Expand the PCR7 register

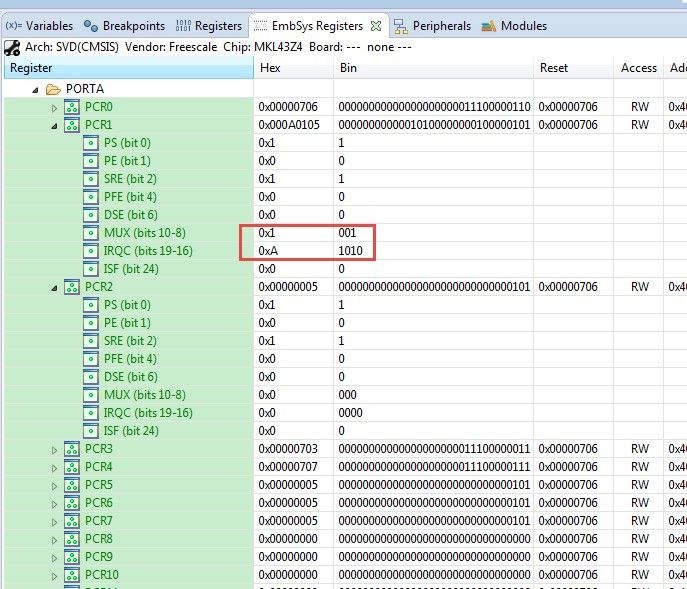[x=54, y=522]
